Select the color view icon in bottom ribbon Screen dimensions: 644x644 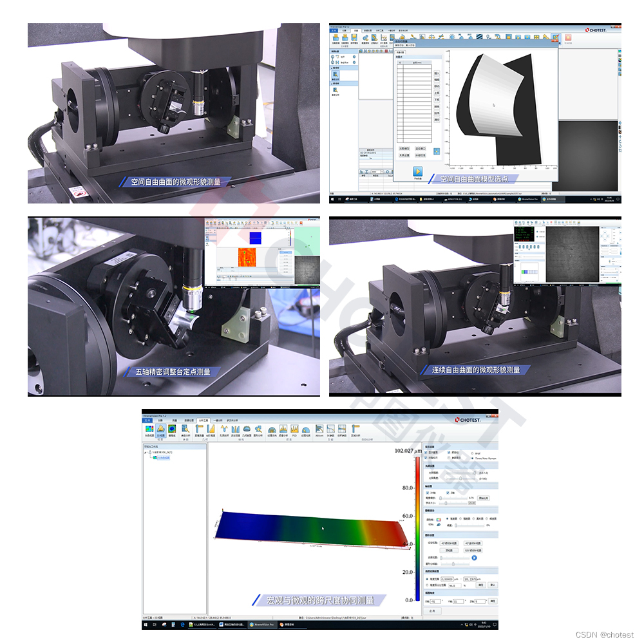[x=149, y=429]
